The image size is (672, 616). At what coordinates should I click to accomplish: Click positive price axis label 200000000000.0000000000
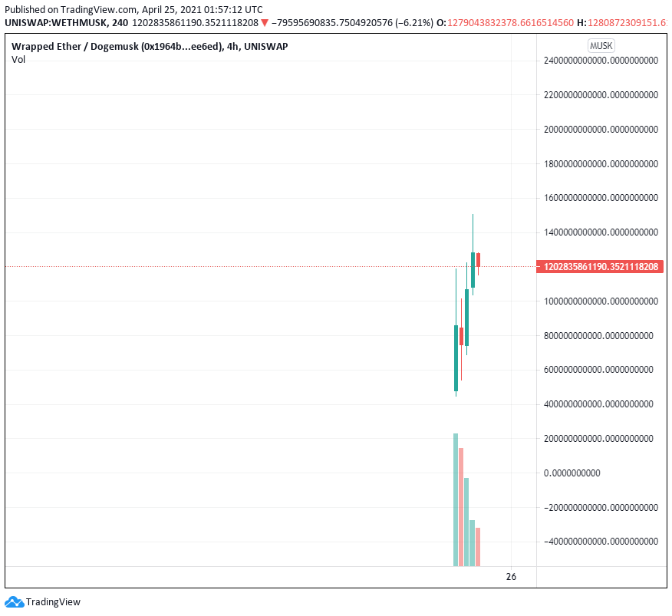(598, 439)
